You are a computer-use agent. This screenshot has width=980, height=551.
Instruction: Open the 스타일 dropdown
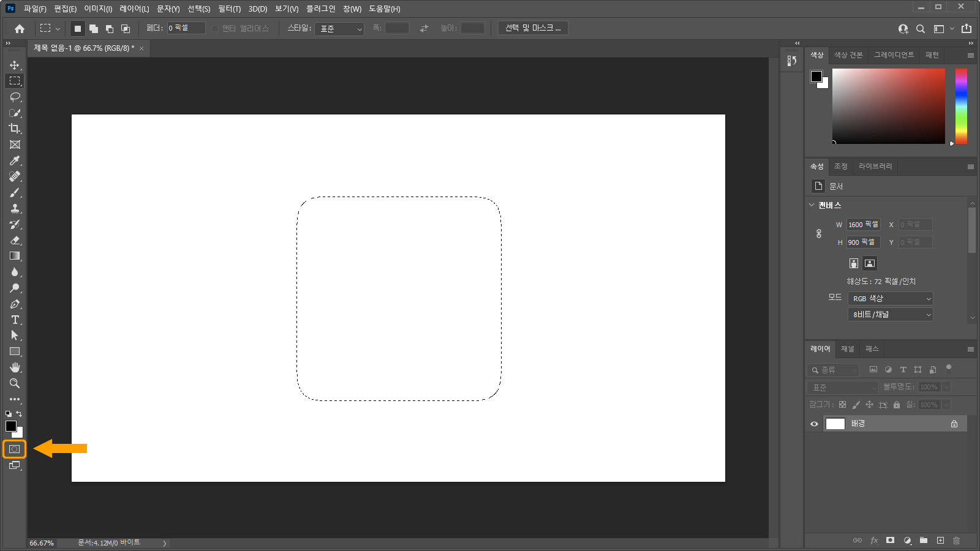(x=339, y=29)
